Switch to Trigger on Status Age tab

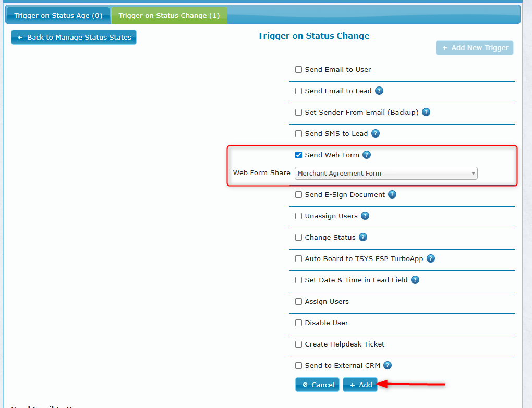pyautogui.click(x=58, y=16)
